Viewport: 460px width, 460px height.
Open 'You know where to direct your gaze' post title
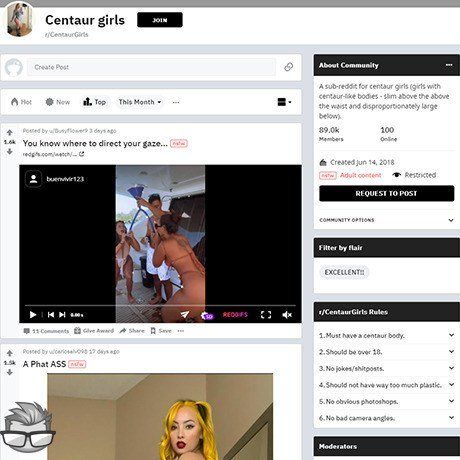pos(95,143)
